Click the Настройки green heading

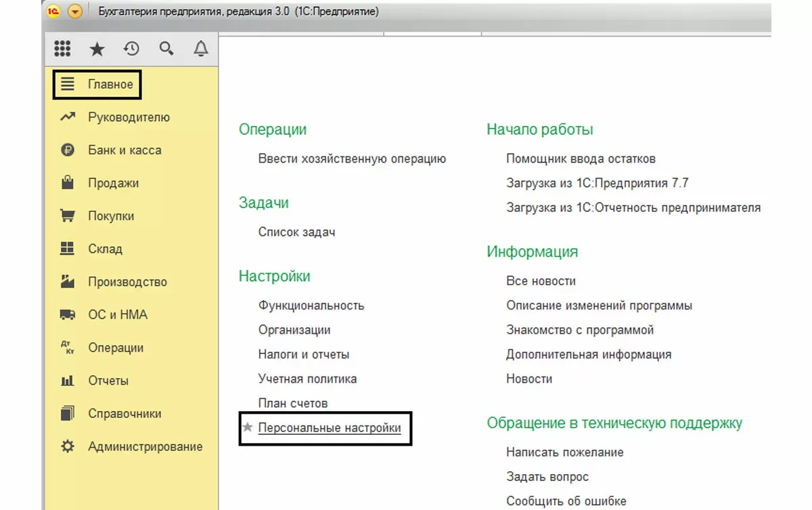pyautogui.click(x=275, y=276)
